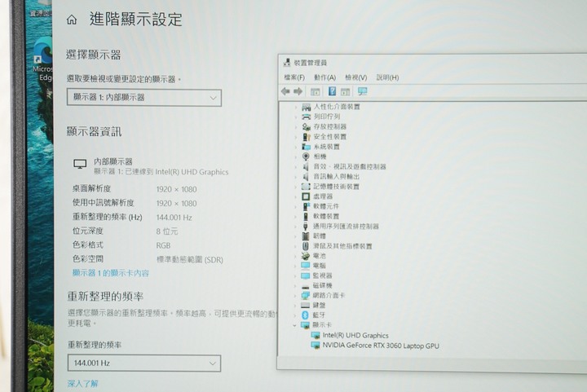Image resolution: width=587 pixels, height=392 pixels.
Task: Click the action pane icon right of Help
Action: click(345, 91)
